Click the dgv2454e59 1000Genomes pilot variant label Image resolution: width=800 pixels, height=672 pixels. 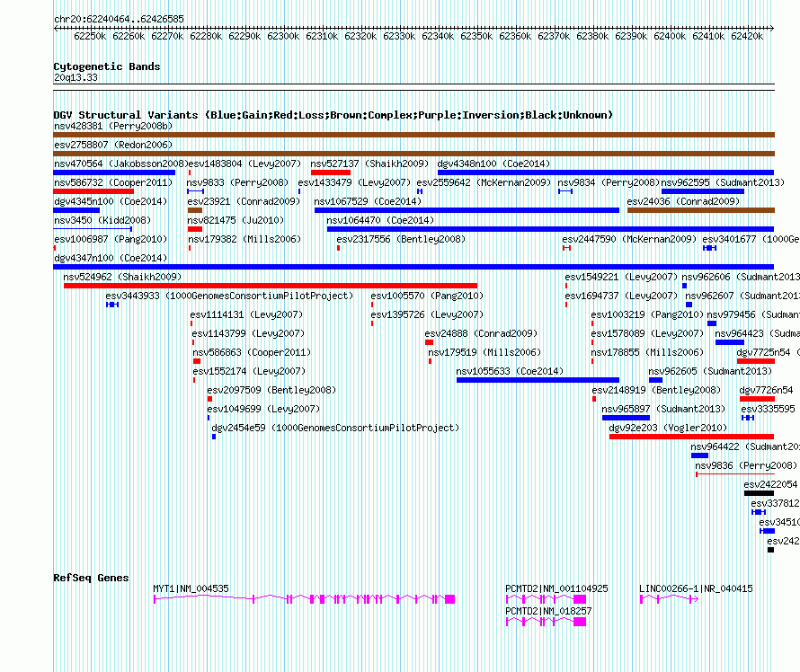click(335, 428)
